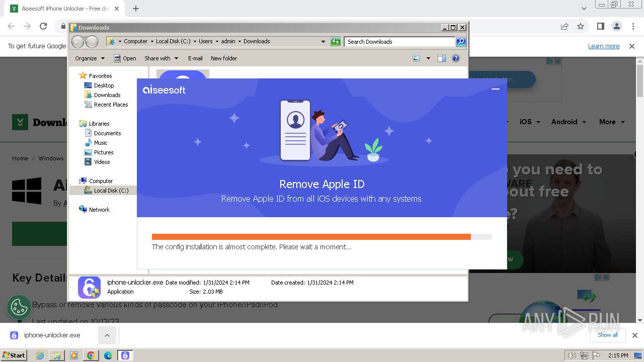644x362 pixels.
Task: Select Network in navigation pane
Action: point(99,210)
